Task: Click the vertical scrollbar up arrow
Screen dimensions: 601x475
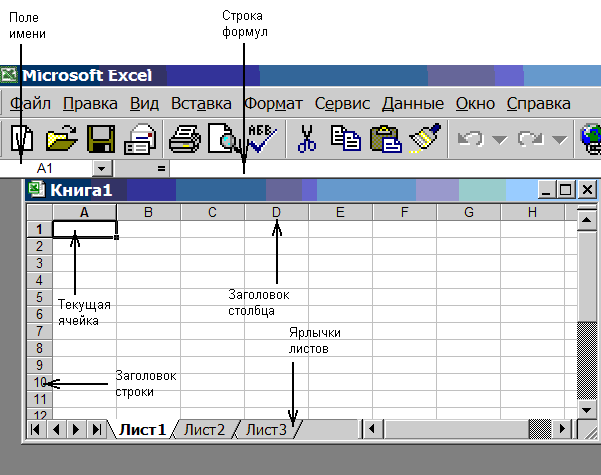Action: pos(586,220)
